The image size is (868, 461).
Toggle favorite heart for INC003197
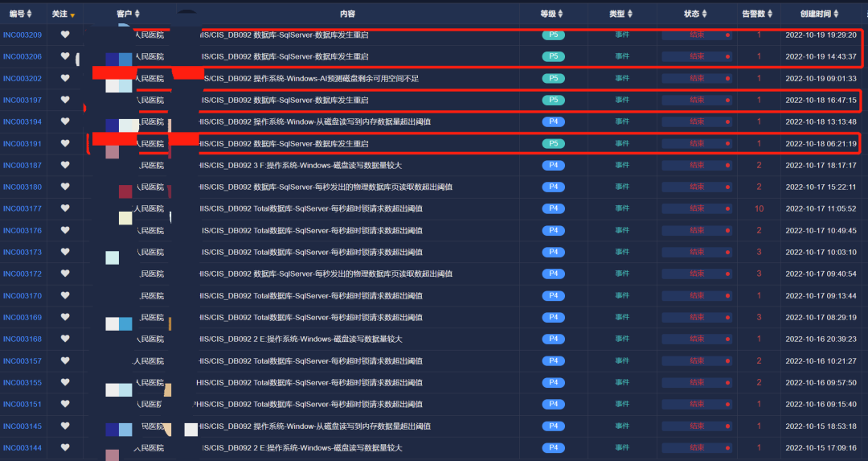tap(65, 100)
